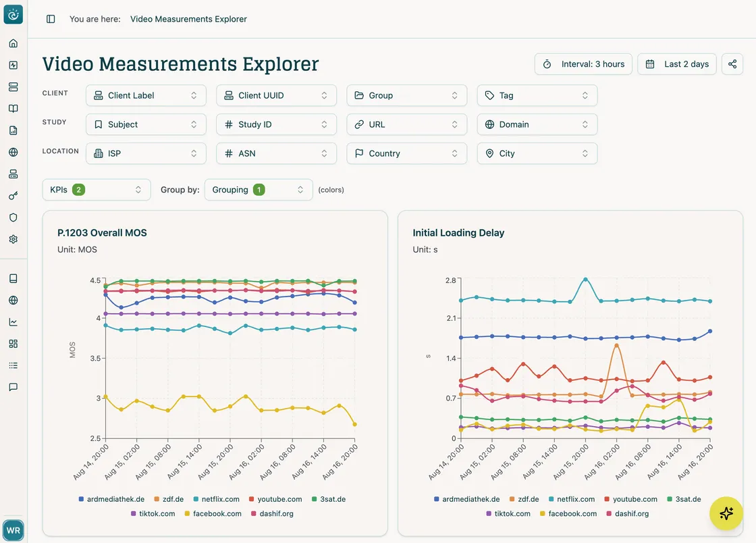Open the Grouping selector with 1 selected
The image size is (756, 543).
pos(259,190)
